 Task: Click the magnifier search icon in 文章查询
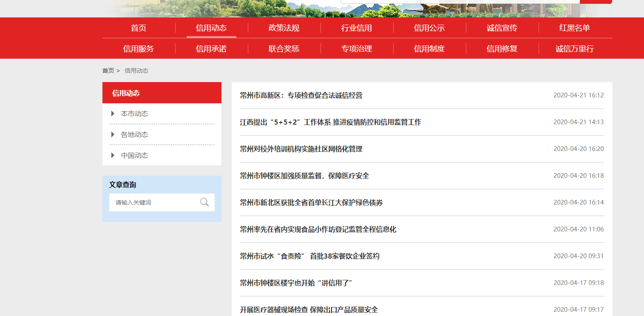coord(204,202)
